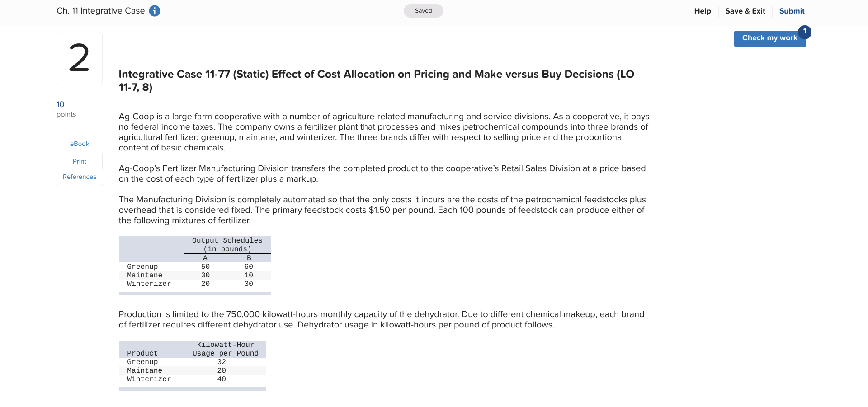Screen dimensions: 868x407
Task: Print the current problem
Action: [x=79, y=161]
